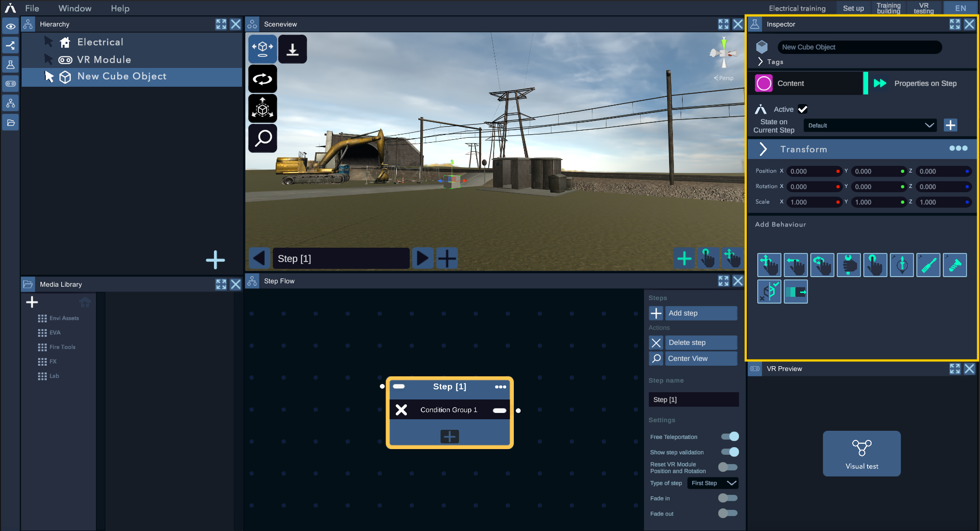Uncheck the Active checkbox in the Inspector
The image size is (980, 531).
802,109
